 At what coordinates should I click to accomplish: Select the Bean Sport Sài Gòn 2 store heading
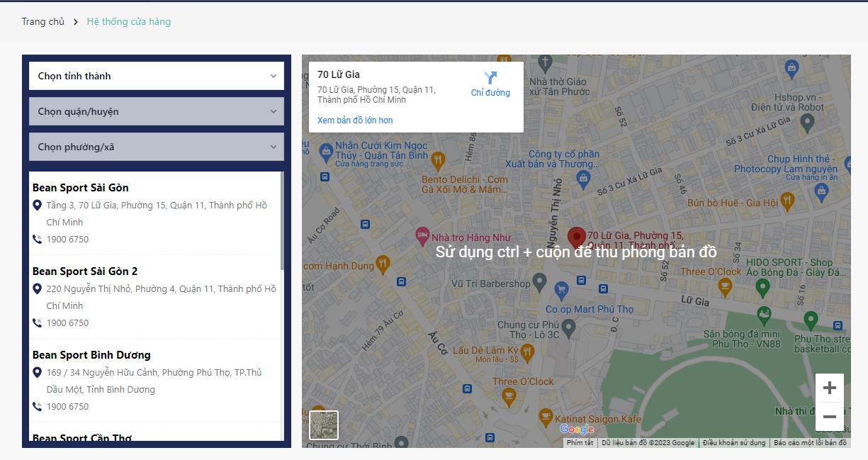tap(85, 271)
